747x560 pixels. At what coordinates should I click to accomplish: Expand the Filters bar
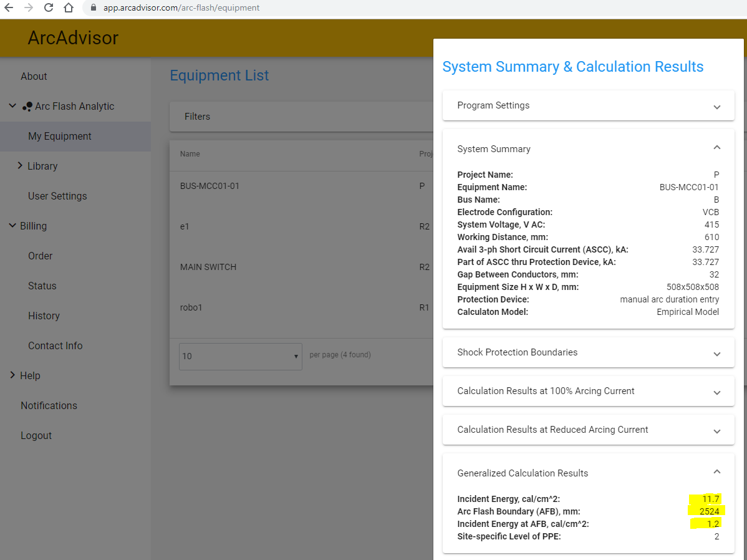[301, 116]
